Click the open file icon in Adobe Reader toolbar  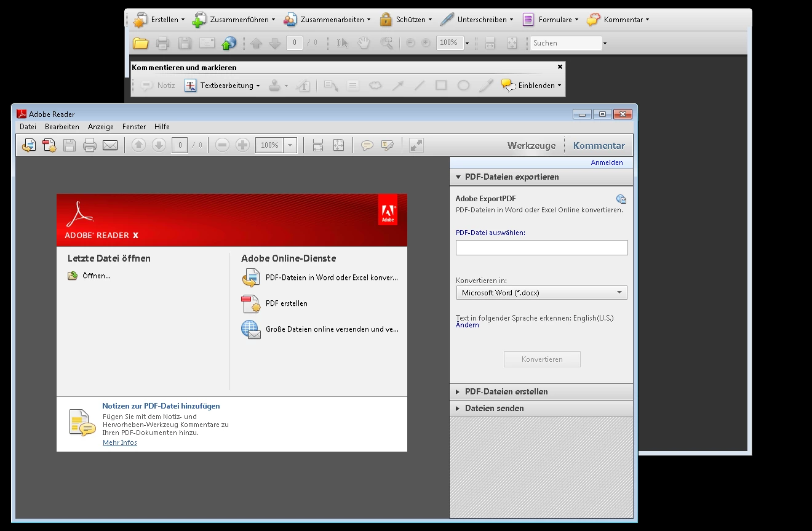[29, 146]
